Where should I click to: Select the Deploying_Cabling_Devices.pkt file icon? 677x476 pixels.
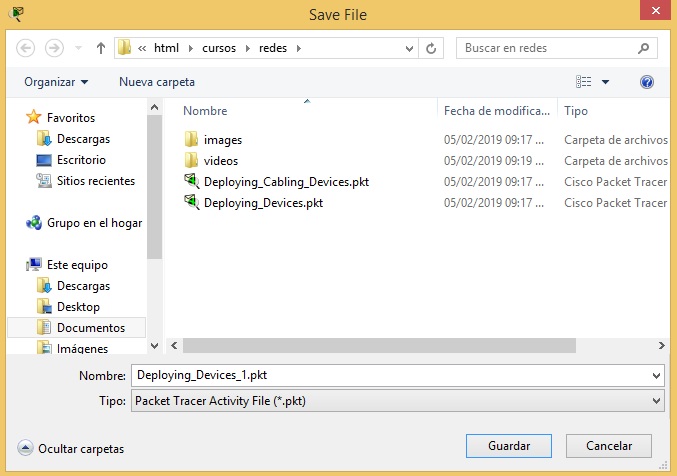point(191,181)
